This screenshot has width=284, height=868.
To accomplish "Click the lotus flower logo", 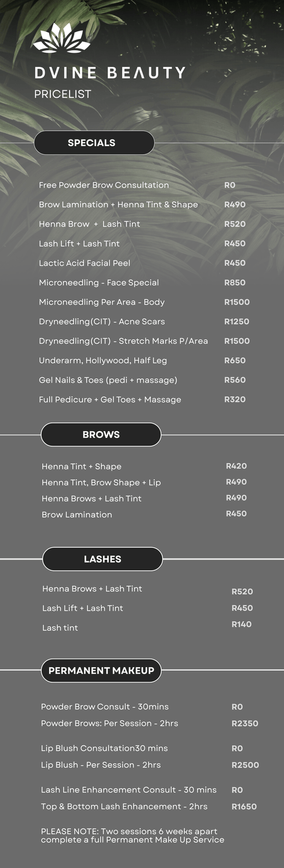I will [62, 38].
